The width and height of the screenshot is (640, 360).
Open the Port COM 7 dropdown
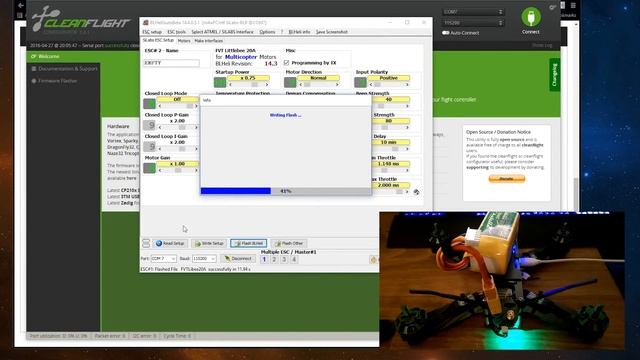coord(163,259)
